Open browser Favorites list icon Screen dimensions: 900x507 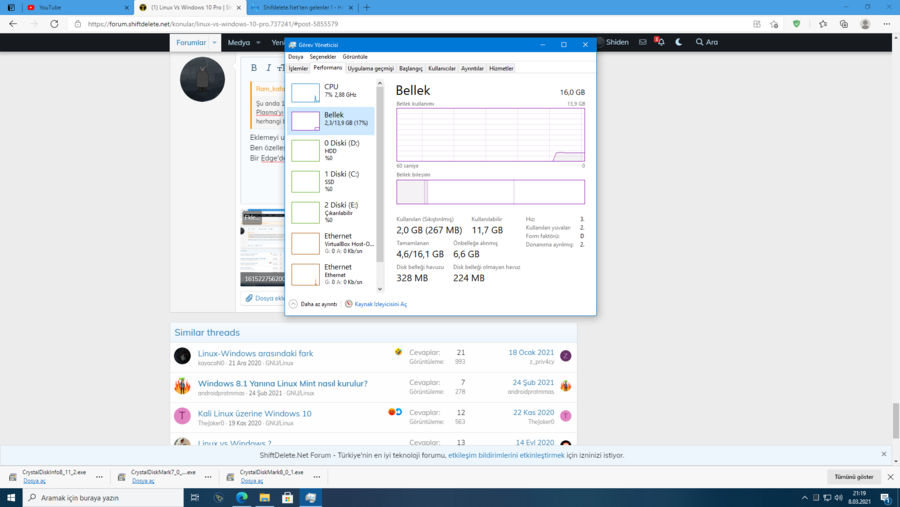click(823, 24)
